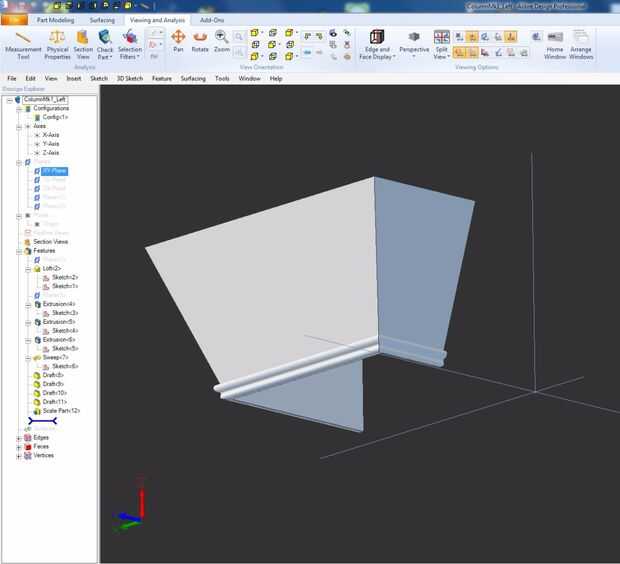620x564 pixels.
Task: Select Sketch<6> under Sweep<7>
Action: click(65, 366)
